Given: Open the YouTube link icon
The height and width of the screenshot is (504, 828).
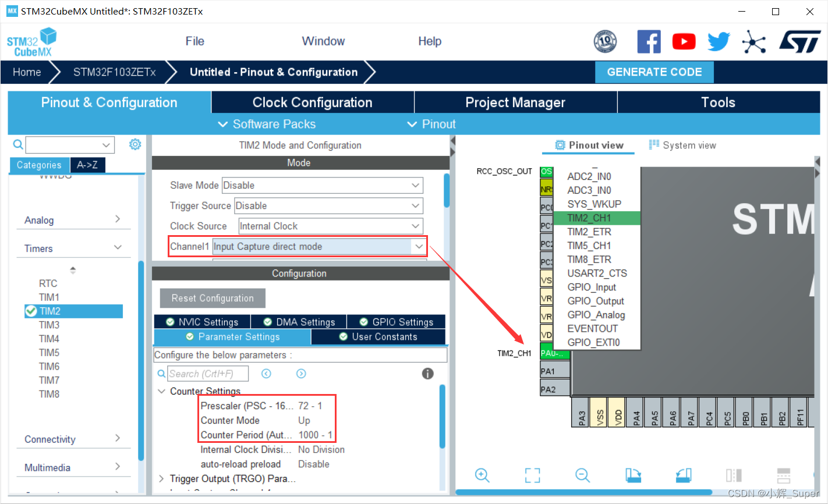Looking at the screenshot, I should [684, 41].
